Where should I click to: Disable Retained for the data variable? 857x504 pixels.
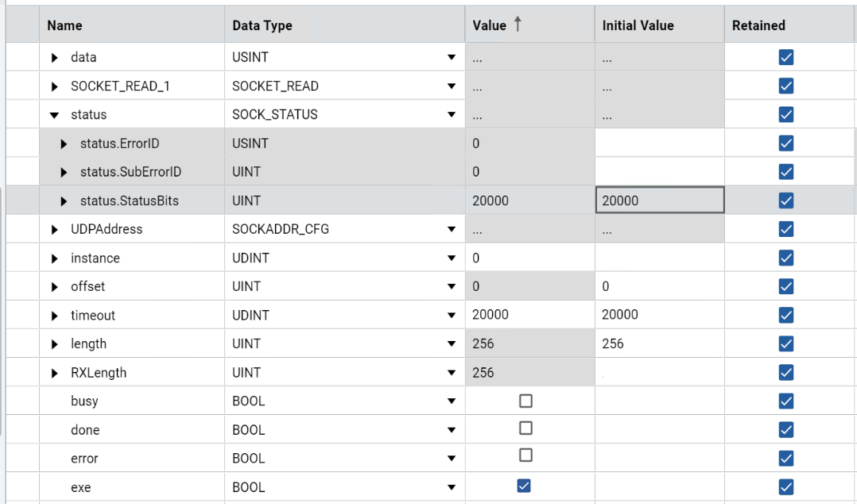(786, 57)
